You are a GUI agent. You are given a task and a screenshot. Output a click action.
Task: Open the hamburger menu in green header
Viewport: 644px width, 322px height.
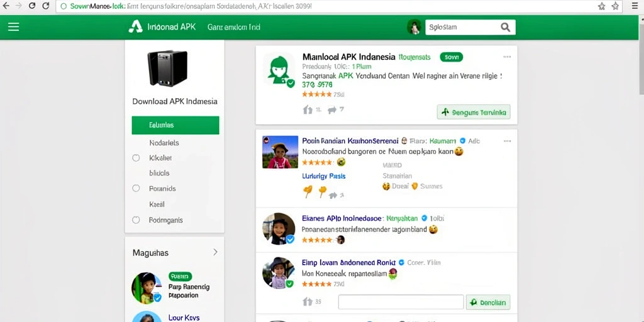(14, 27)
